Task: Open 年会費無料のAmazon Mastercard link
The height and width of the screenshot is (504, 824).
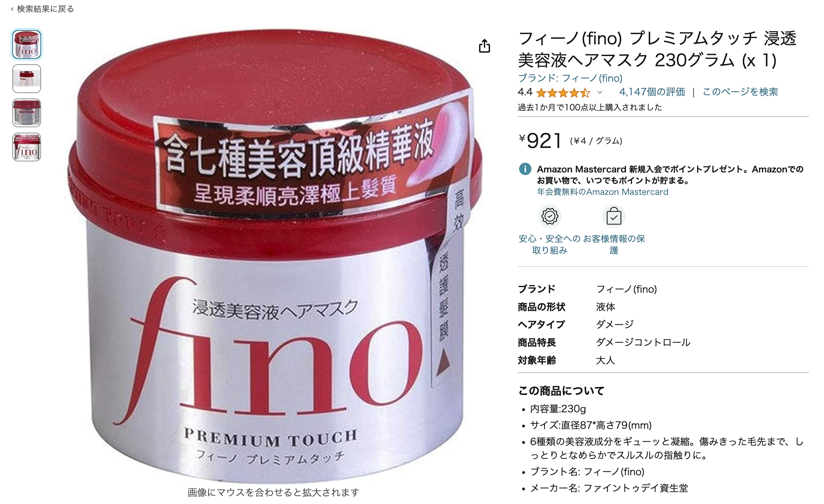Action: tap(602, 192)
